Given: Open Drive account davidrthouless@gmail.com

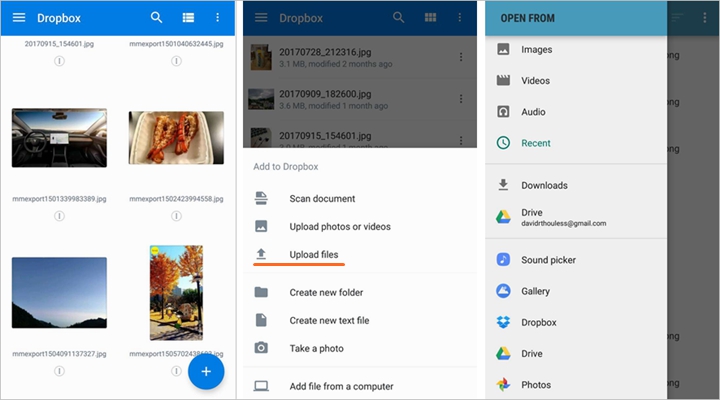Looking at the screenshot, I should (576, 217).
